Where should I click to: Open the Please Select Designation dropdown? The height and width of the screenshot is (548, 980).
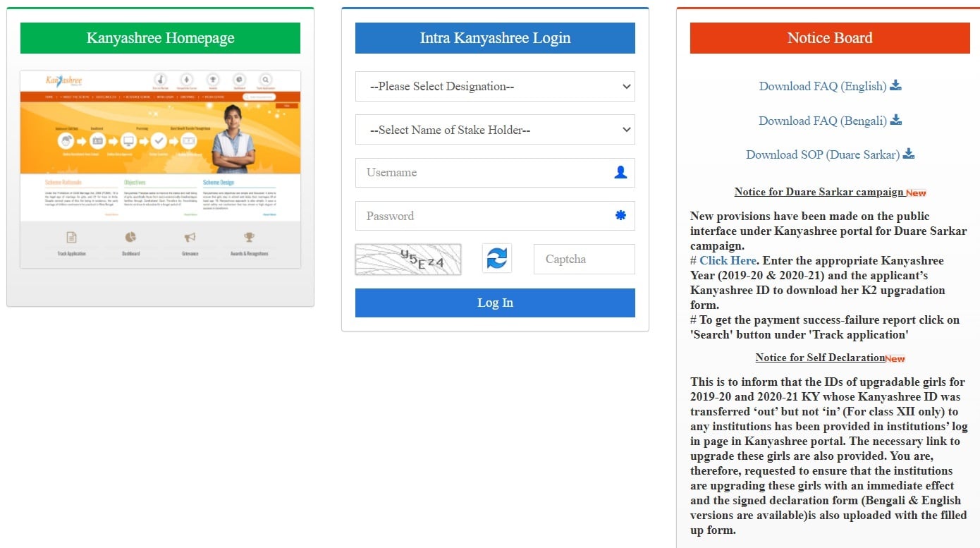pos(495,86)
